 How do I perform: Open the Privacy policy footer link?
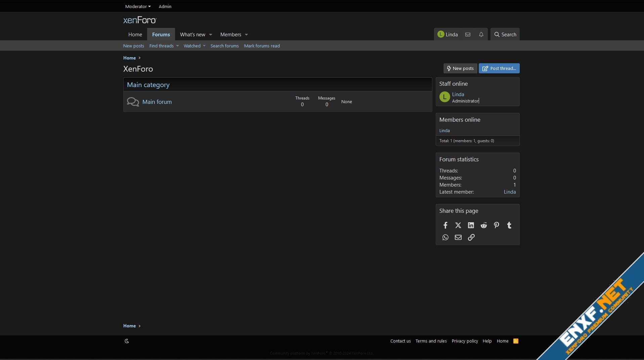click(465, 341)
